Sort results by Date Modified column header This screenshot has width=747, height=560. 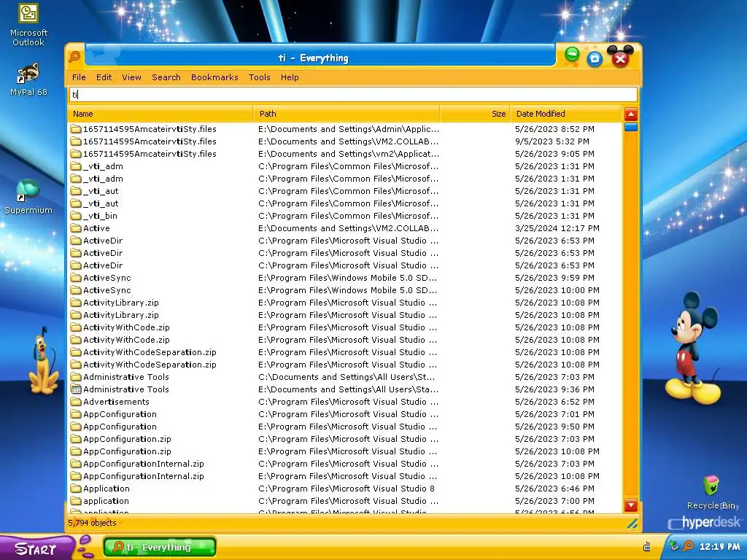(x=566, y=114)
